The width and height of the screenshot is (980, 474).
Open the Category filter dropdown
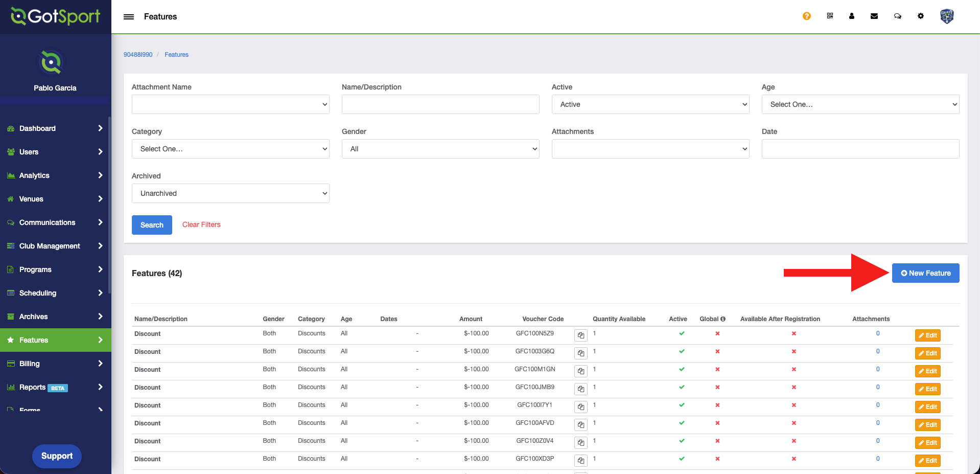pyautogui.click(x=230, y=149)
